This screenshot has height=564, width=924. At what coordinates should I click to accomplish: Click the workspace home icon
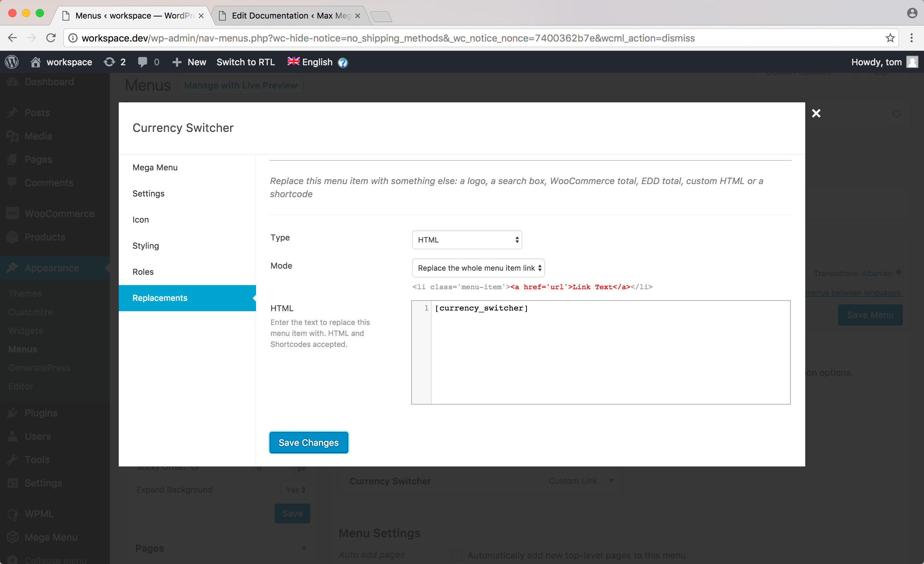pos(36,62)
